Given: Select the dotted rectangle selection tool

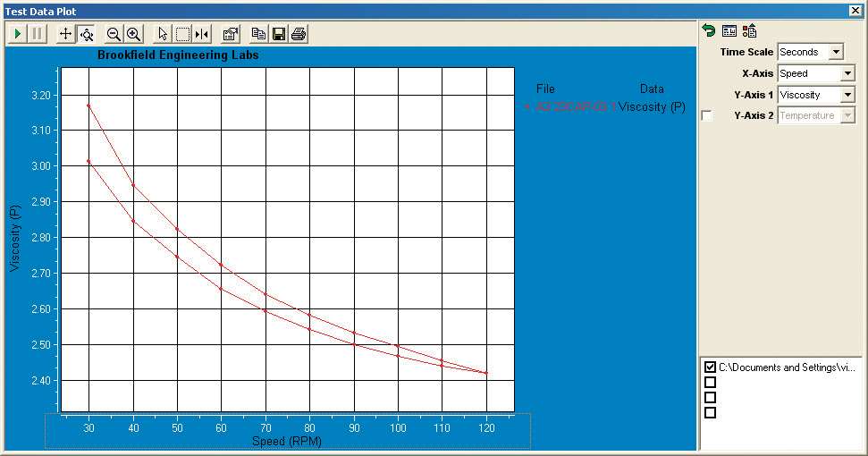Looking at the screenshot, I should pyautogui.click(x=182, y=34).
